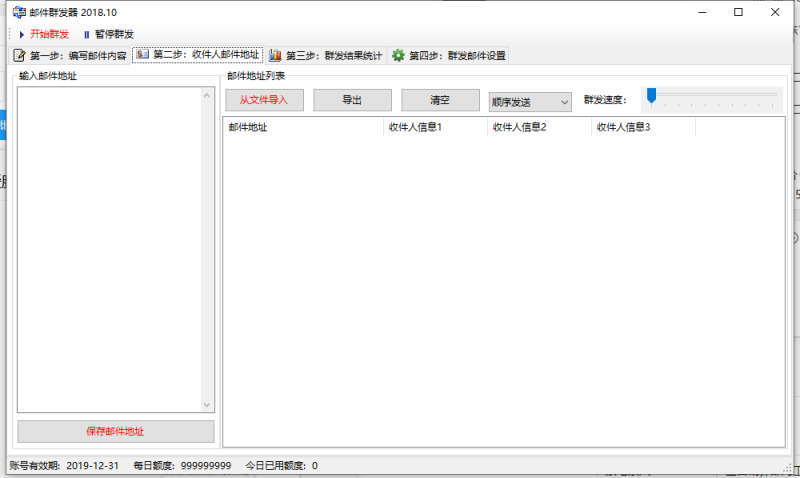Select the 收件人信息1 column header

pyautogui.click(x=435, y=128)
